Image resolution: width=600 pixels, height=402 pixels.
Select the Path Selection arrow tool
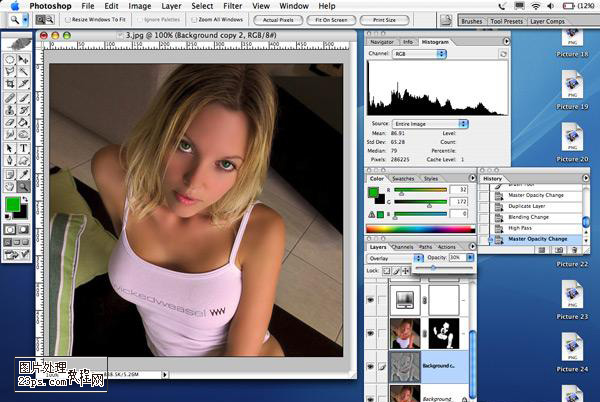click(10, 148)
